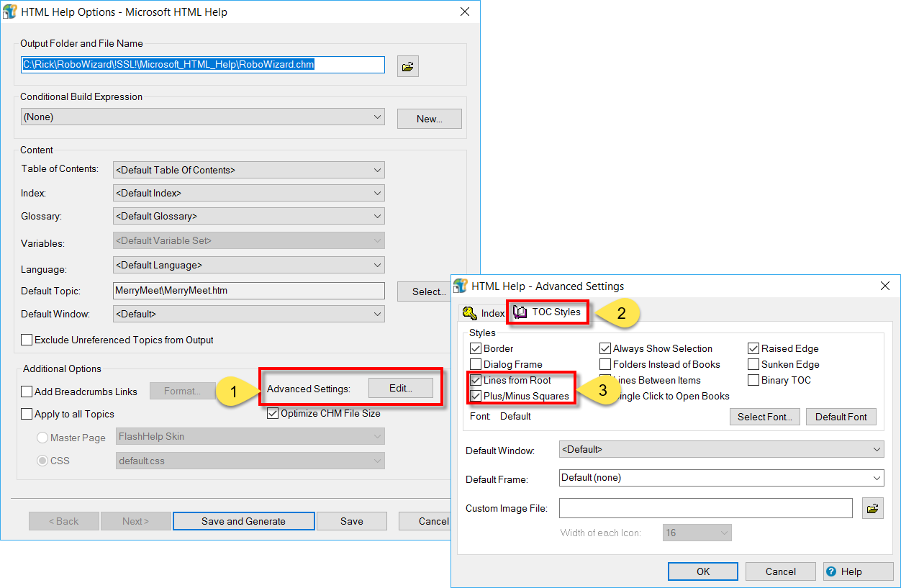Enable the Dialog Frame checkbox
The image size is (901, 588).
475,364
